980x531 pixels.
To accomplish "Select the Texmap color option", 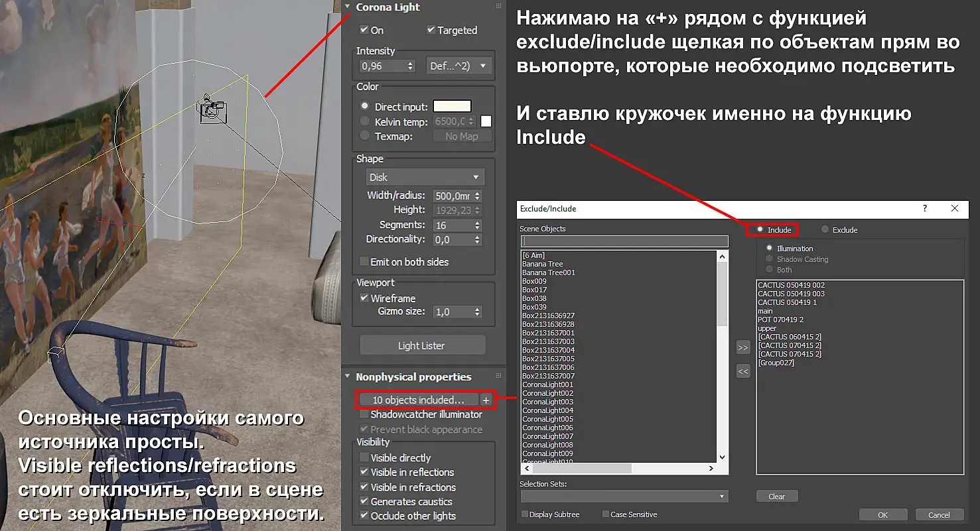I will pyautogui.click(x=364, y=136).
